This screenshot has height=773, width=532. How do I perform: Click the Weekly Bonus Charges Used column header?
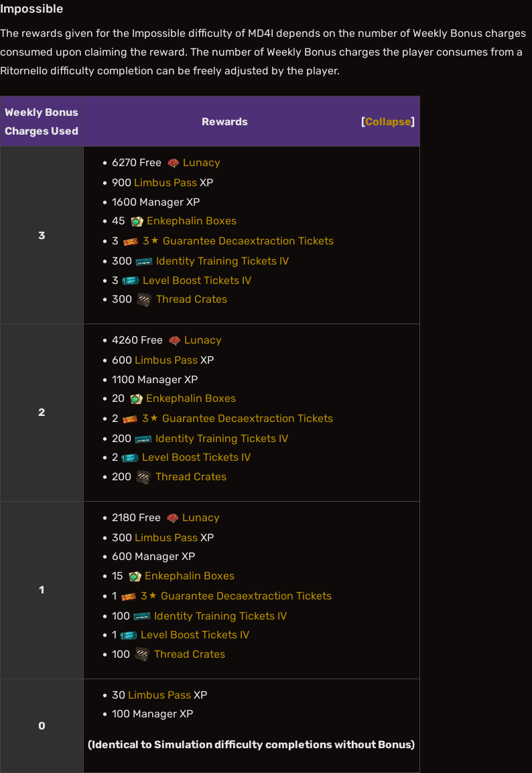42,122
